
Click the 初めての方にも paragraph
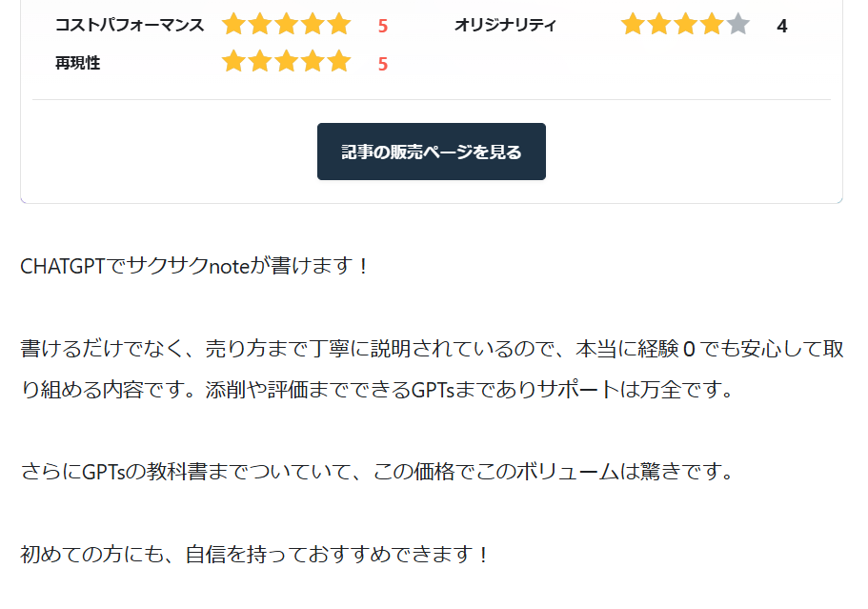(x=254, y=554)
